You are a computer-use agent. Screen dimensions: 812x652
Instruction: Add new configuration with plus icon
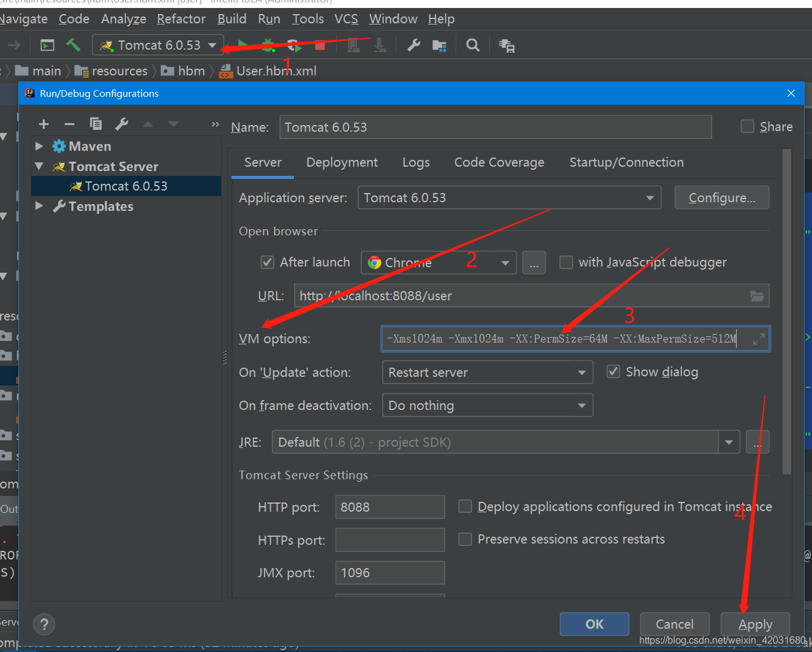[x=43, y=124]
